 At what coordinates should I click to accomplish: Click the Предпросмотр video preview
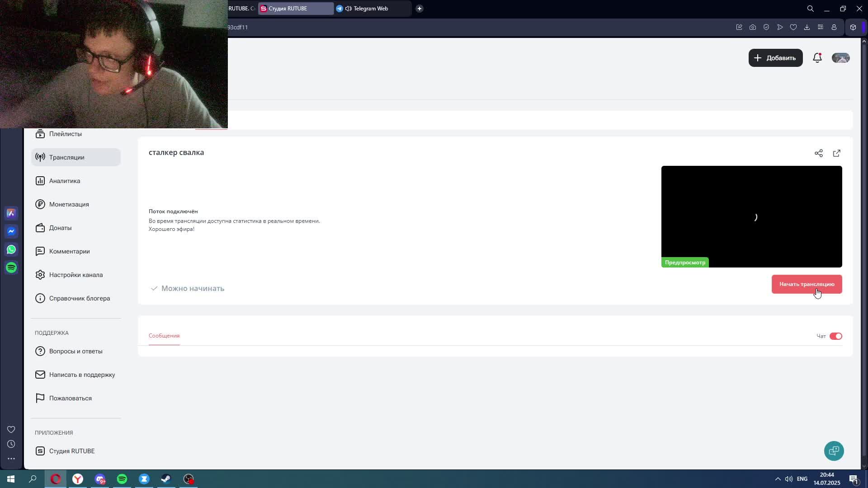751,216
